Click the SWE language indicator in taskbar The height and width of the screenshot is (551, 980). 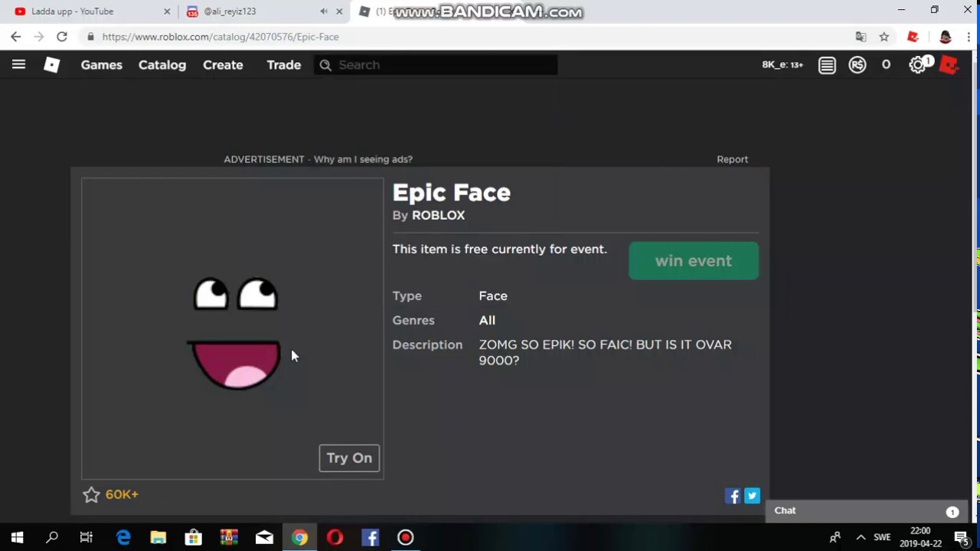pos(882,538)
